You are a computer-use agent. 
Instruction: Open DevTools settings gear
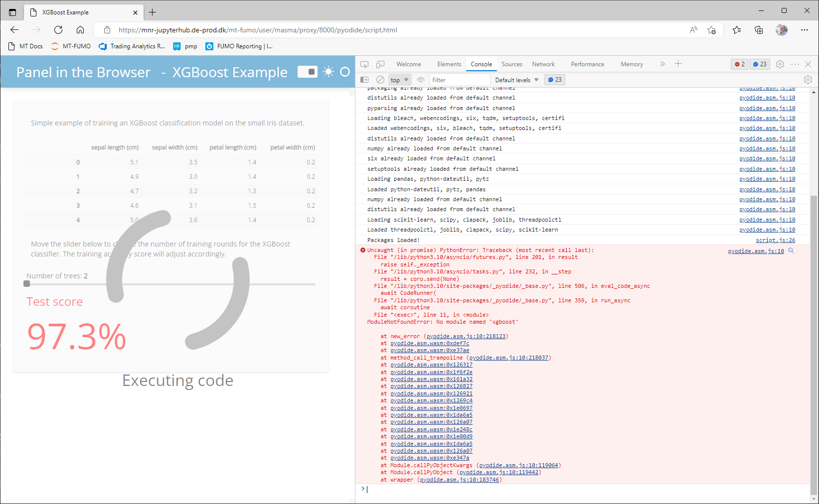[780, 64]
